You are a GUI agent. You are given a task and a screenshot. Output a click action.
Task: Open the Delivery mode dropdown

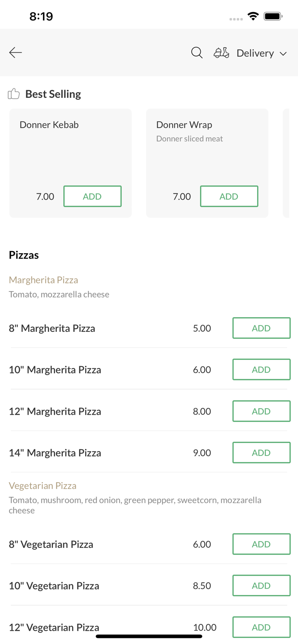[x=255, y=53]
